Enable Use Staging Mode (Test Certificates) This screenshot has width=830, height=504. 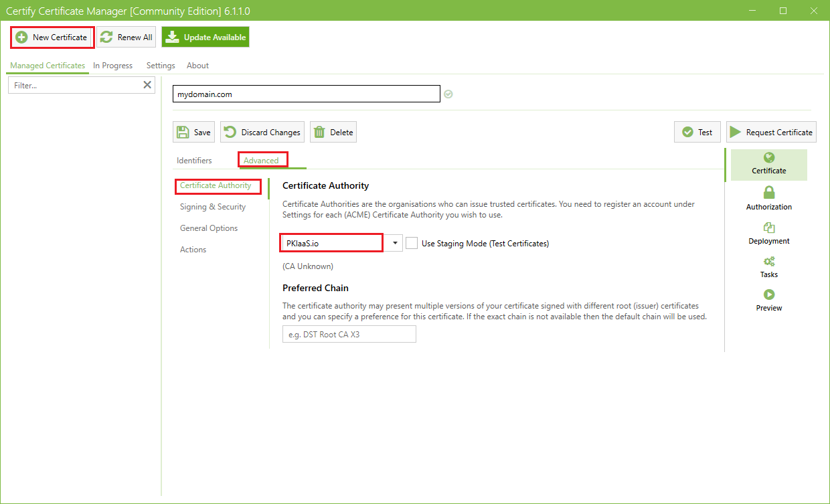[x=411, y=242]
